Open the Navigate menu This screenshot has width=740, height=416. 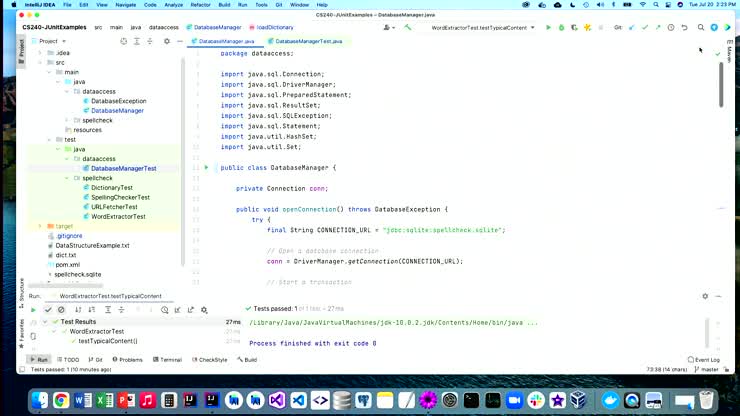click(x=126, y=5)
